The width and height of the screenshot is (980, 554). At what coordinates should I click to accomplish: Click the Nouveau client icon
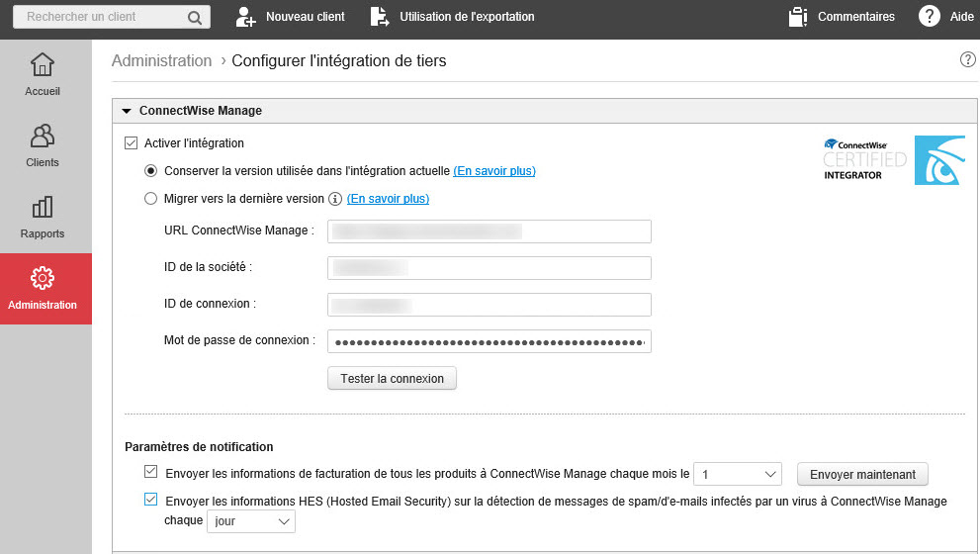point(245,17)
